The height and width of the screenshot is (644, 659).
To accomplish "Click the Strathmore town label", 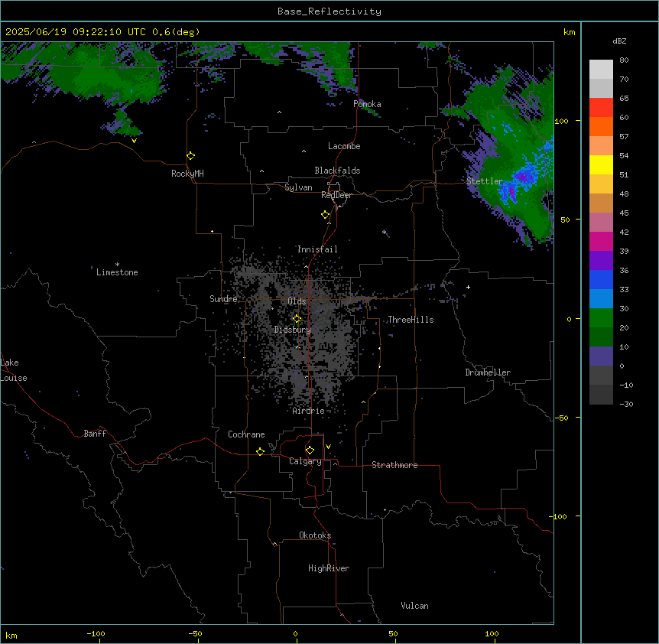I will [394, 465].
